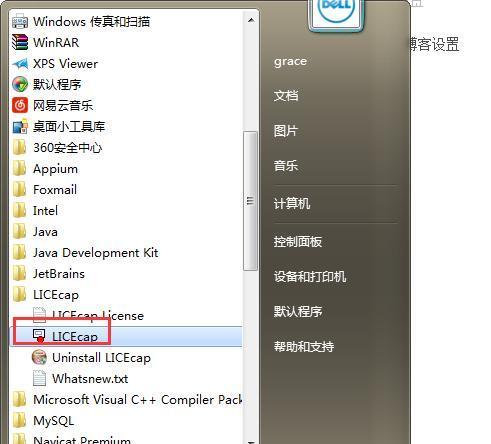
Task: Launch the LICEcap recorder icon
Action: coord(39,336)
